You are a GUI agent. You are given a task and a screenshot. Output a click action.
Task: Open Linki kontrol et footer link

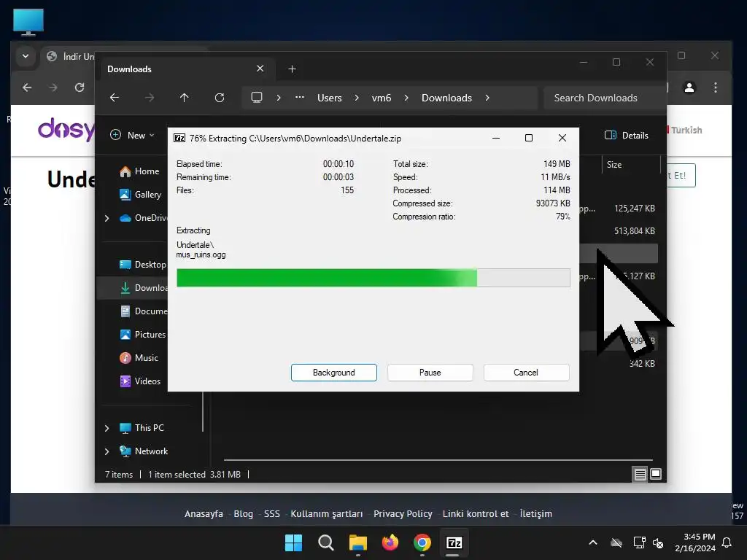click(476, 514)
